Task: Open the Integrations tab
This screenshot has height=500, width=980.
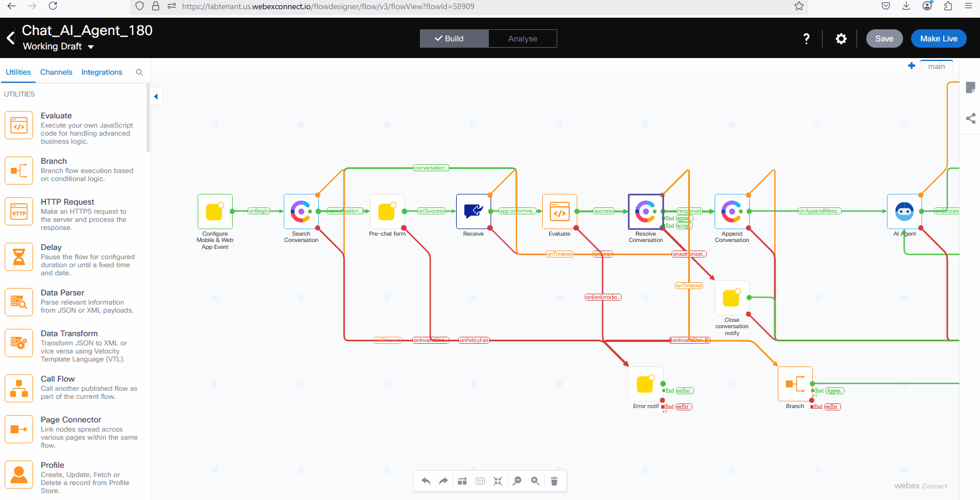Action: point(102,72)
